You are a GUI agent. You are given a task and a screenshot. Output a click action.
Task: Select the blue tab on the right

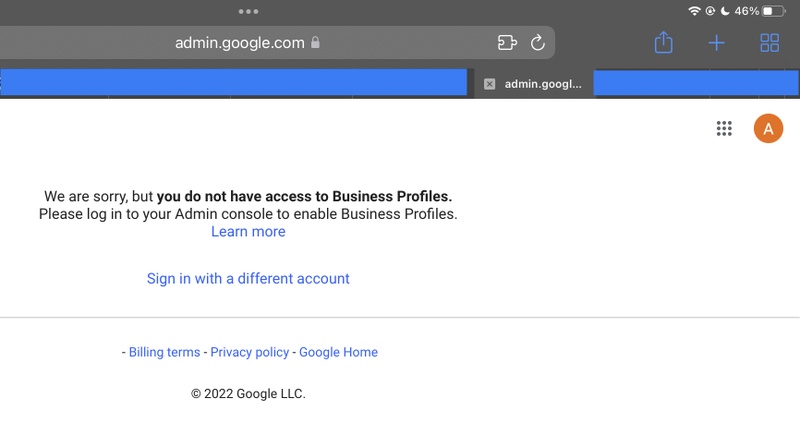[x=696, y=83]
